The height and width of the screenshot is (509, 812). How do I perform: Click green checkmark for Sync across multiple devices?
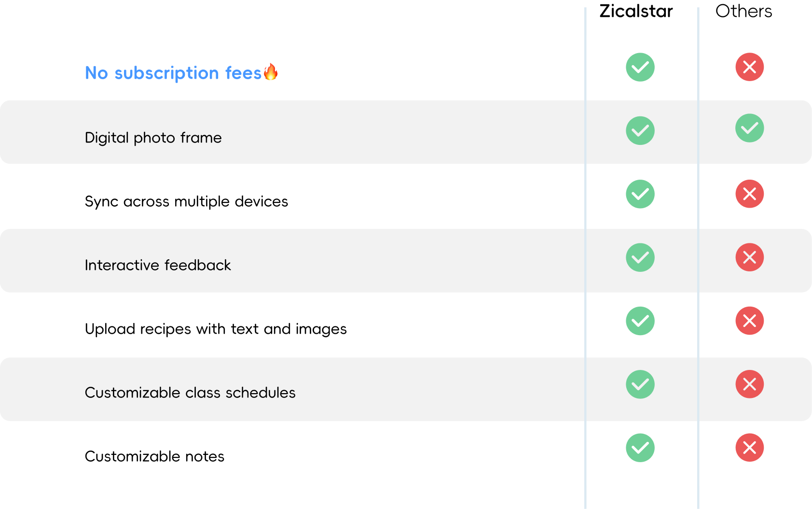(640, 194)
